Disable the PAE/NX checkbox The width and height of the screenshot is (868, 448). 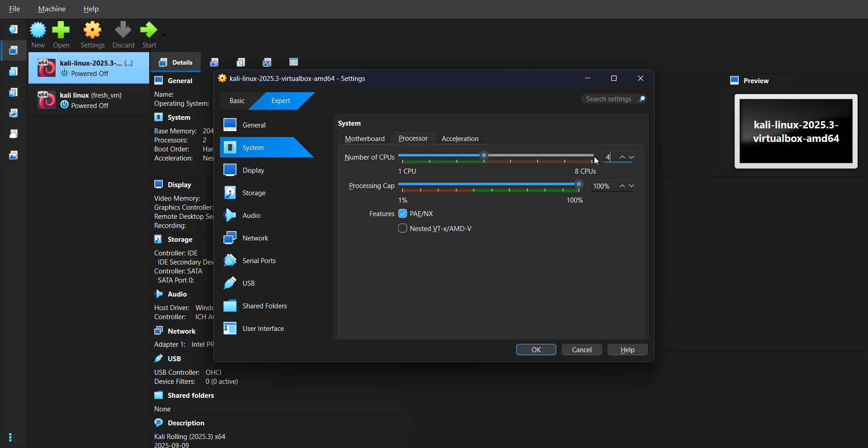403,214
